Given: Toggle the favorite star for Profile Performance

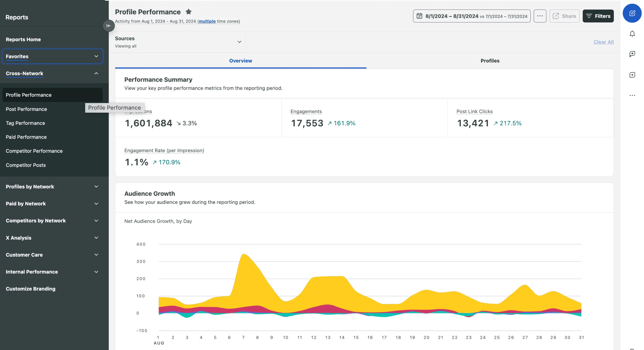Looking at the screenshot, I should pyautogui.click(x=188, y=12).
